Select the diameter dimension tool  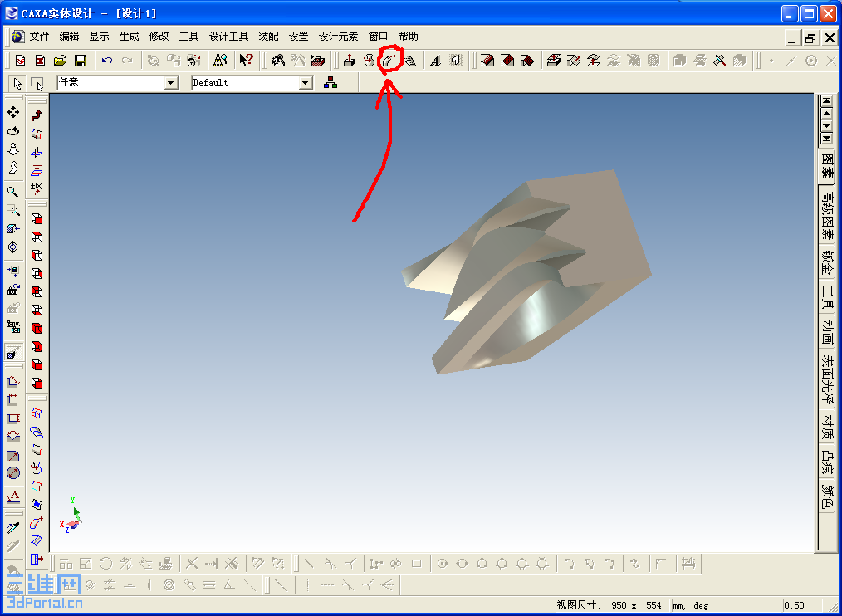[x=13, y=472]
